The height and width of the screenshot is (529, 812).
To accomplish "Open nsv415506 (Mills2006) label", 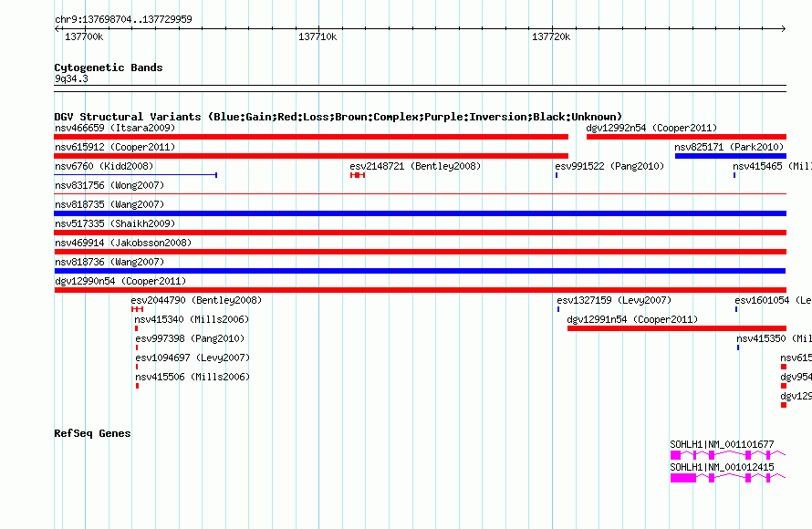I will 193,377.
